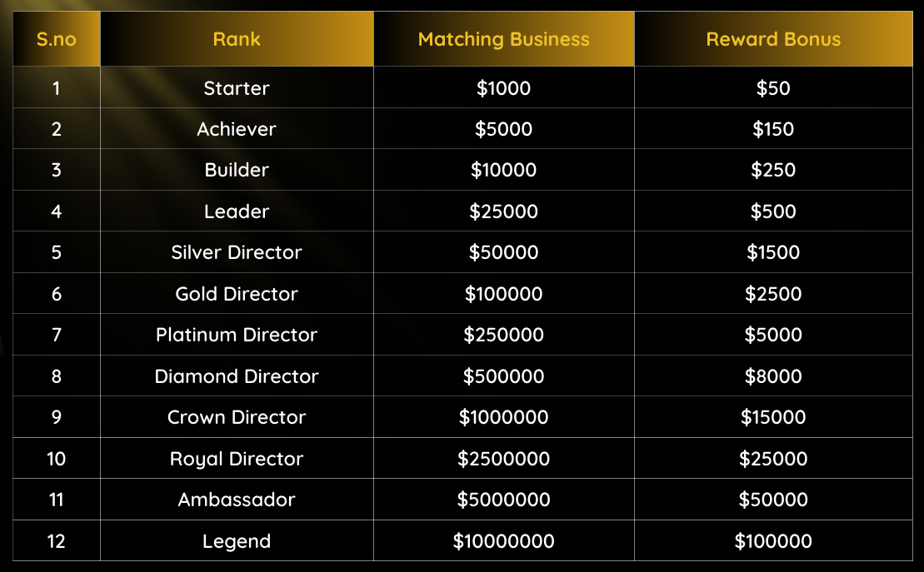
Task: Click the Leader rank name
Action: tap(237, 211)
